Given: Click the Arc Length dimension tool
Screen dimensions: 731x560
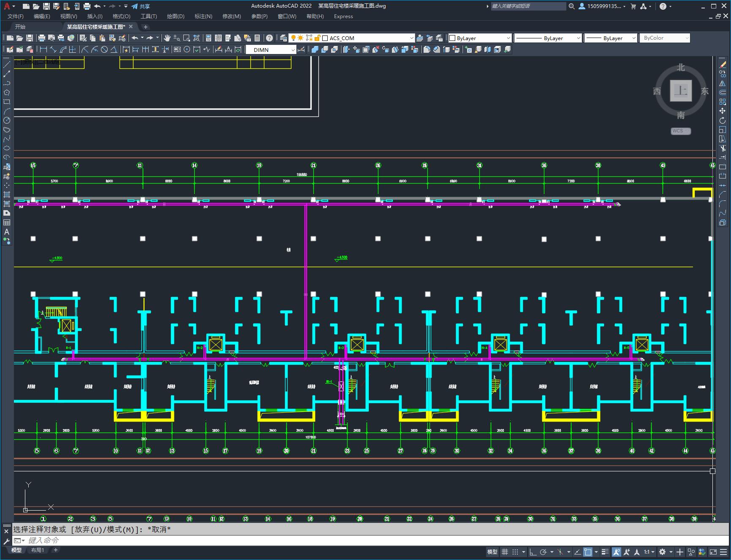Looking at the screenshot, I should coord(63,49).
